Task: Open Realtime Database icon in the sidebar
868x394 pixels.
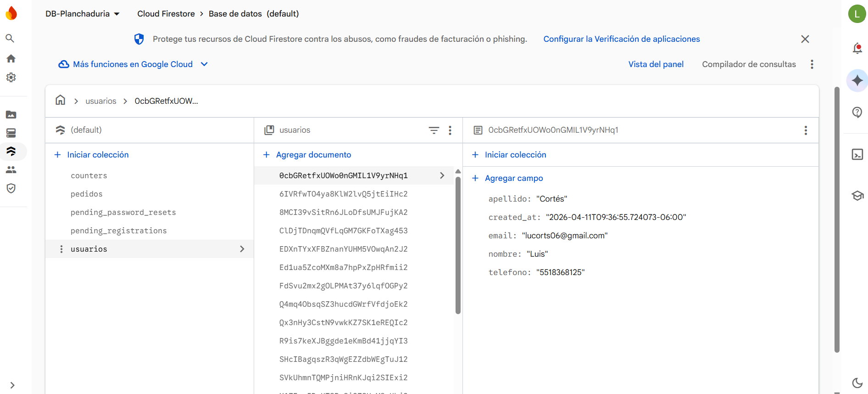Action: (11, 133)
